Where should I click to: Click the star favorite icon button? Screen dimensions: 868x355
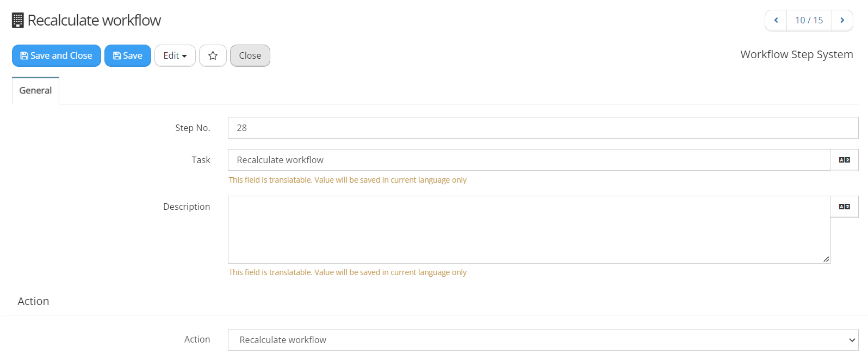click(213, 55)
